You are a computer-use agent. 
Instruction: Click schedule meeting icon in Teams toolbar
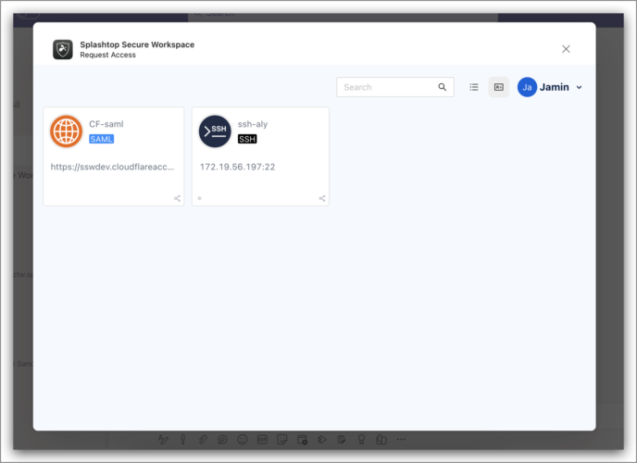[302, 439]
